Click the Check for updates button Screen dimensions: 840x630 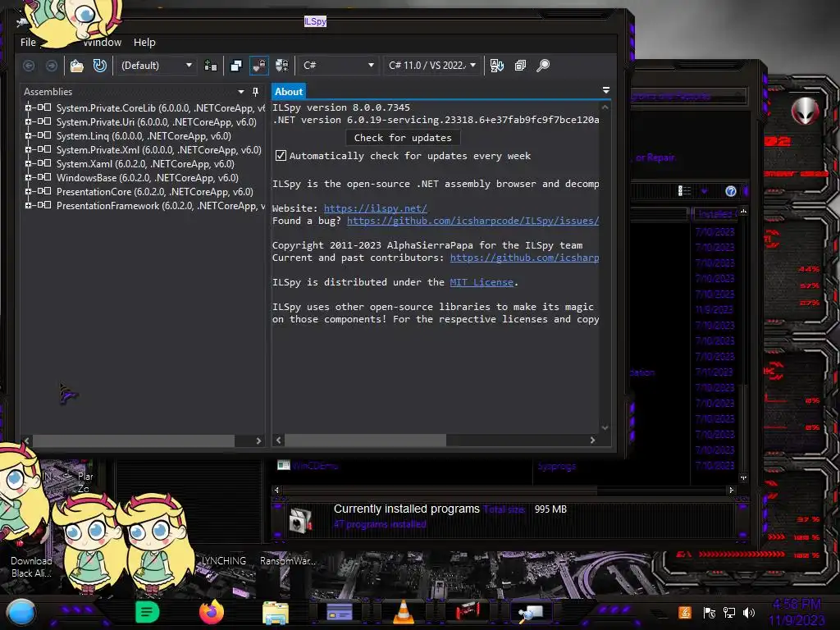click(x=403, y=138)
